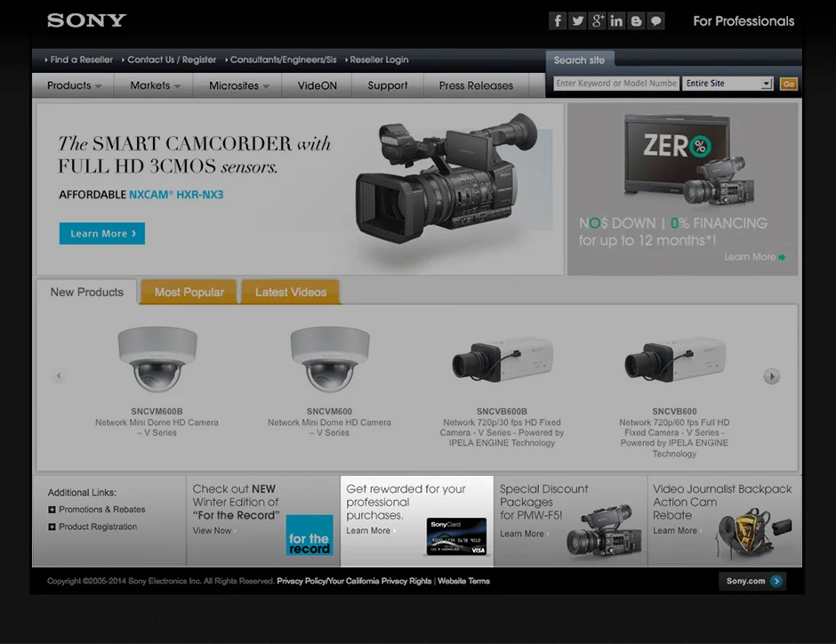Click the SonyCard Visa card image

point(456,536)
